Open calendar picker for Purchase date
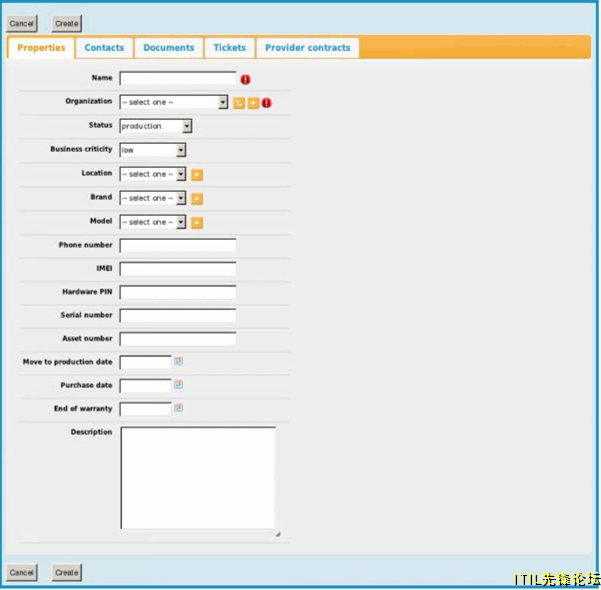601x590 pixels. [x=178, y=385]
